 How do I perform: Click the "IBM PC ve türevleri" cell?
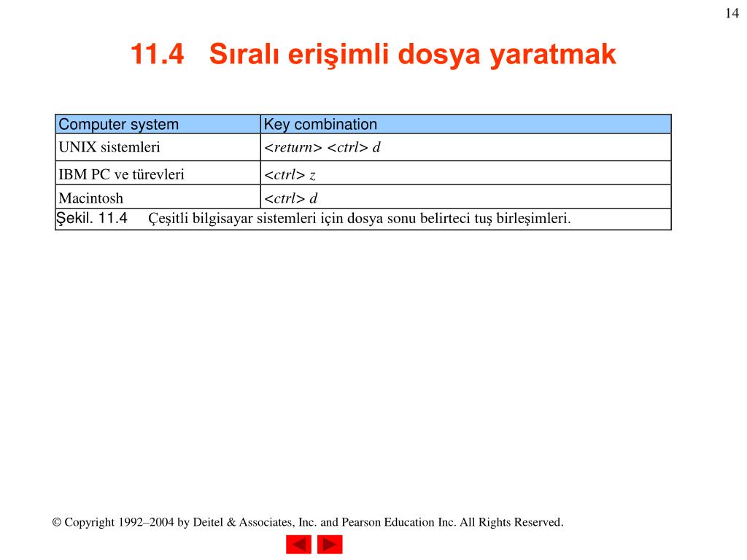(x=158, y=174)
